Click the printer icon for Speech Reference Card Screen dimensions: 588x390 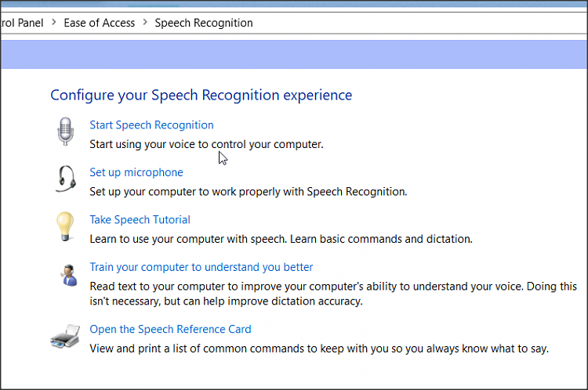(x=64, y=338)
